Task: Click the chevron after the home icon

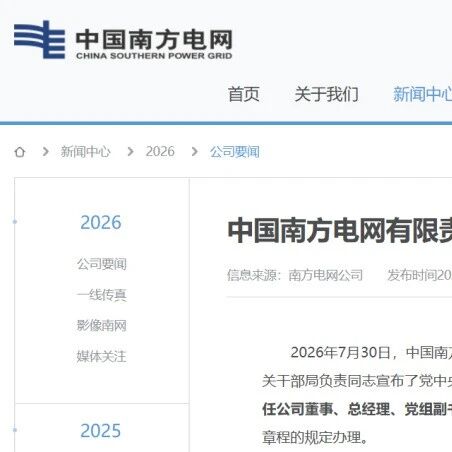Action: (46, 152)
